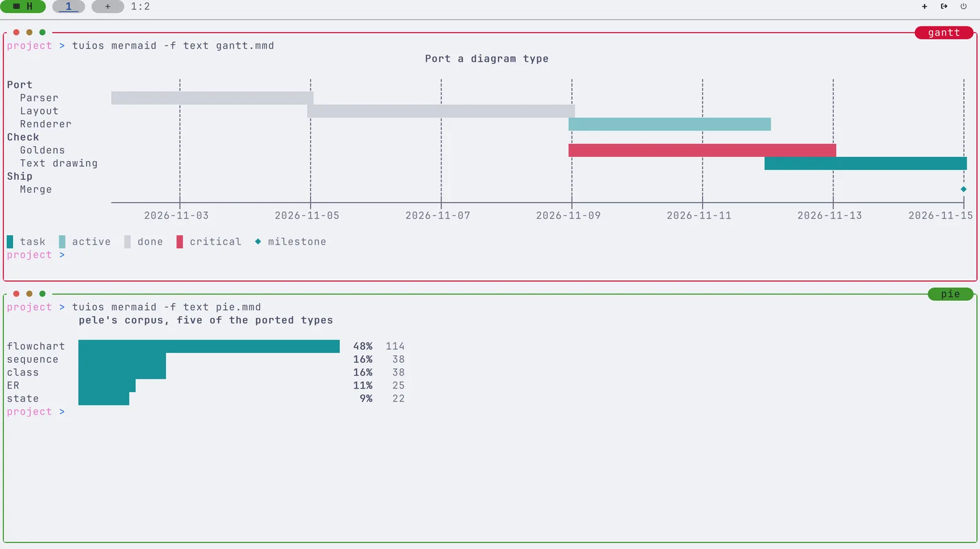Click the green dot of pie window
This screenshot has height=549, width=980.
(42, 294)
